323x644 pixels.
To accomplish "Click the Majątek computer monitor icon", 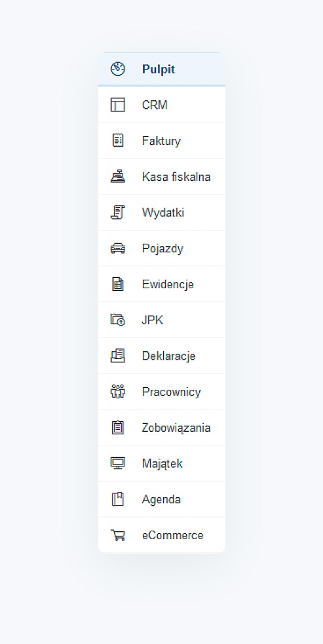I will [118, 463].
